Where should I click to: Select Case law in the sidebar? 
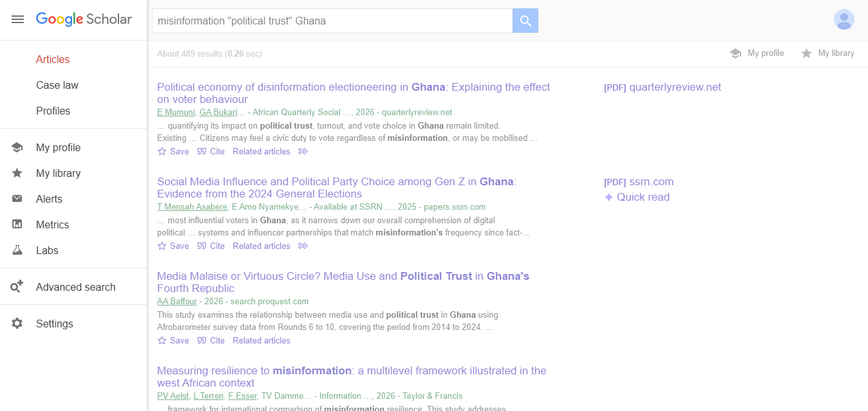click(x=57, y=85)
